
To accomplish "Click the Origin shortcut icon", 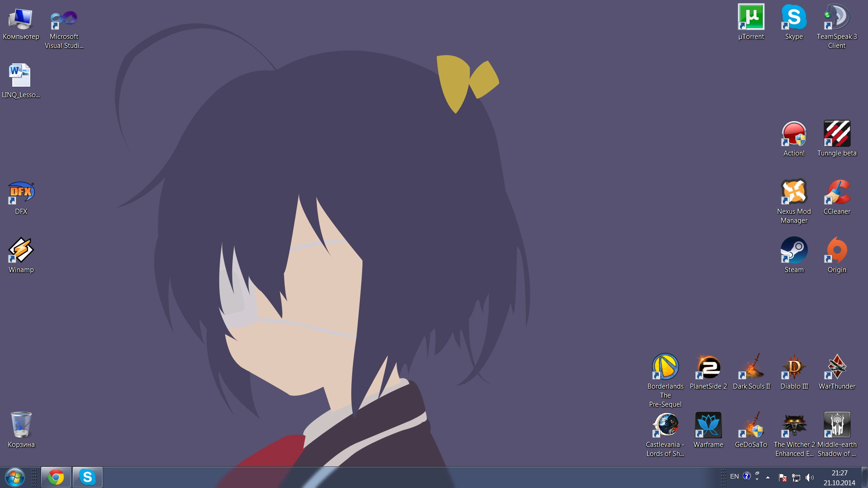I will pyautogui.click(x=836, y=251).
